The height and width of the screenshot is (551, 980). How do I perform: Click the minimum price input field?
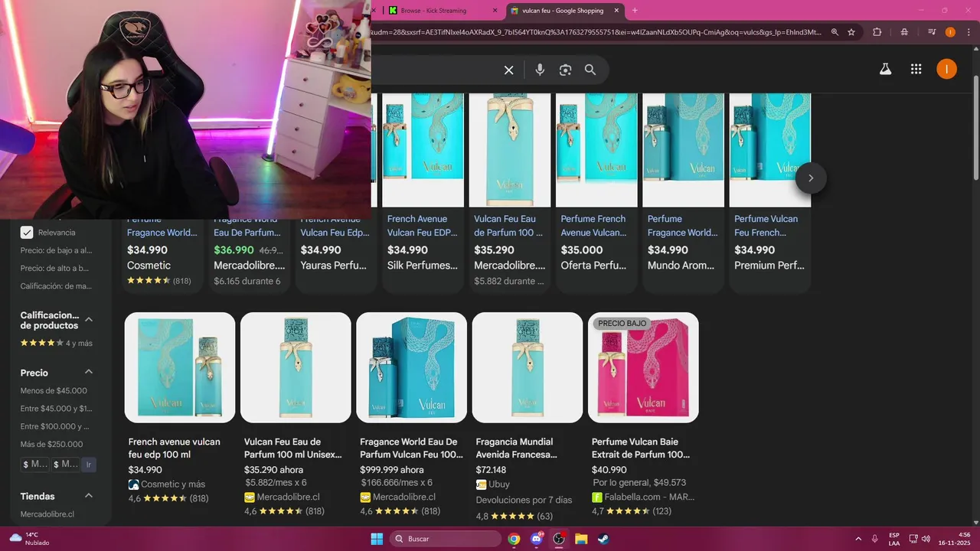(35, 464)
